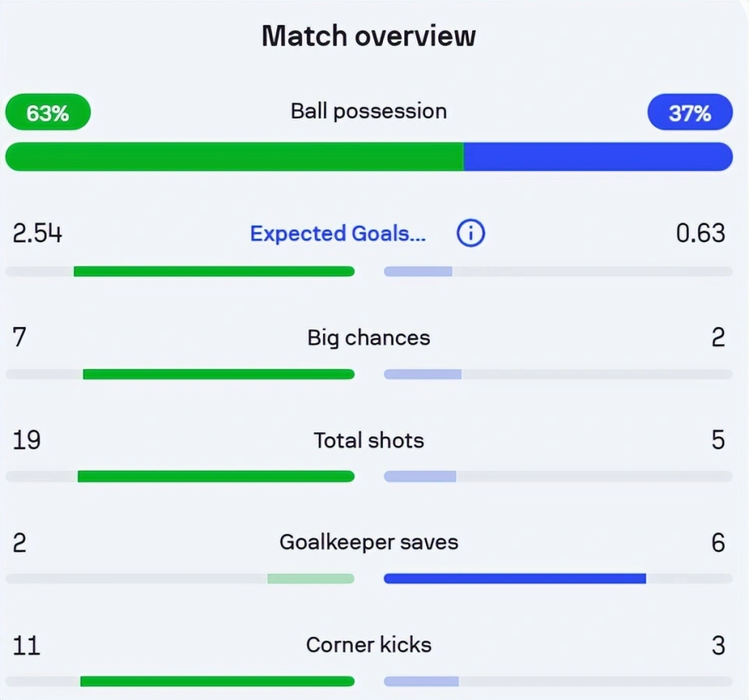Click the Ball possession label
749x700 pixels.
pyautogui.click(x=369, y=112)
